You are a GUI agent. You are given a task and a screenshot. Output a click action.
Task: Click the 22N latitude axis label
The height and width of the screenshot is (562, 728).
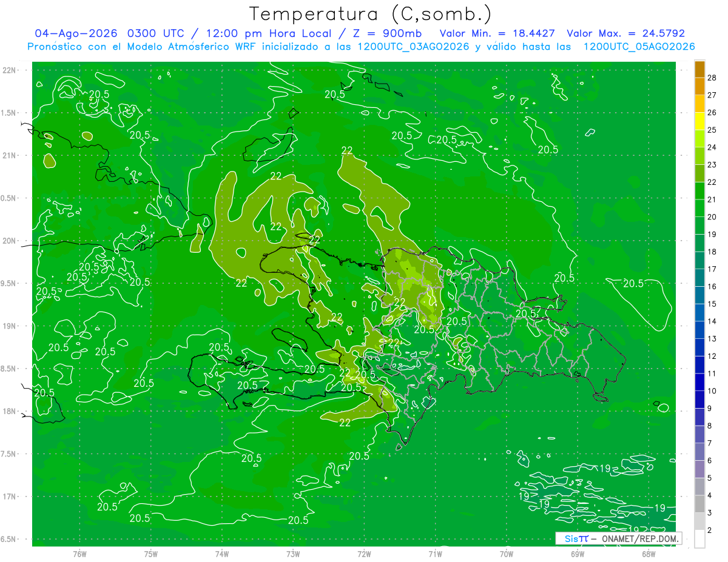point(10,70)
